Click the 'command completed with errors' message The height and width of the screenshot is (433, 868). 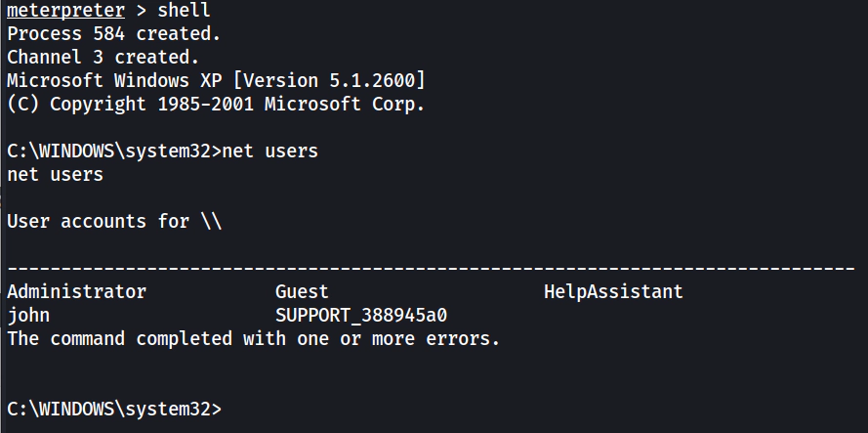tap(253, 339)
